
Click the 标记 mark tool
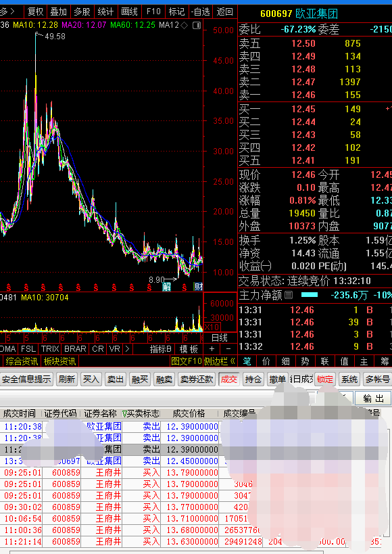pos(176,12)
